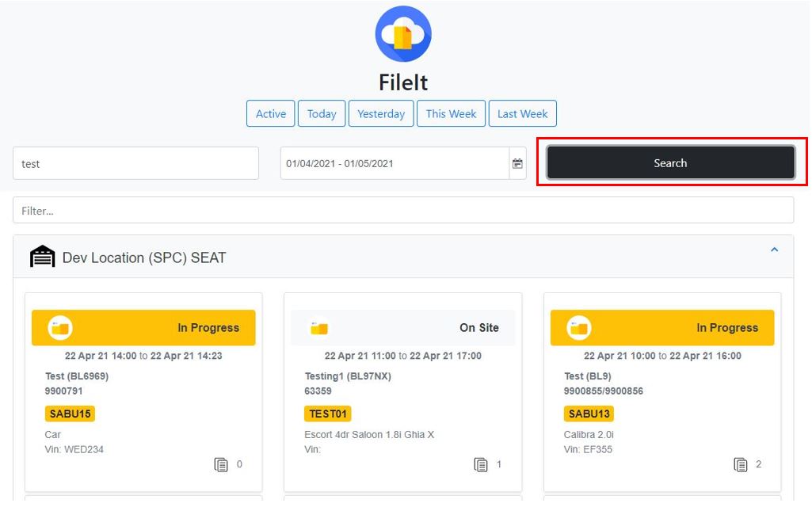
Task: Click 'Vin: EF355' text
Action: point(588,449)
